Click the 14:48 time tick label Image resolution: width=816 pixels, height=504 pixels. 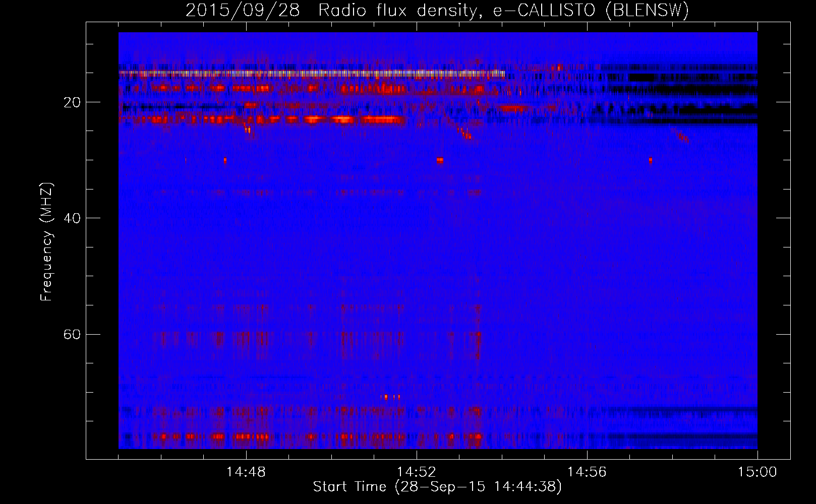click(x=246, y=472)
